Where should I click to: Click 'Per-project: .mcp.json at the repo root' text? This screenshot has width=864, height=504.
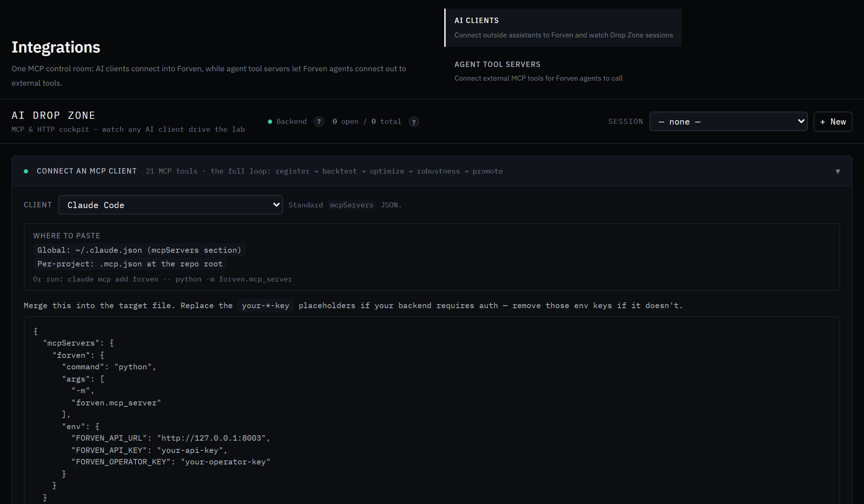130,264
